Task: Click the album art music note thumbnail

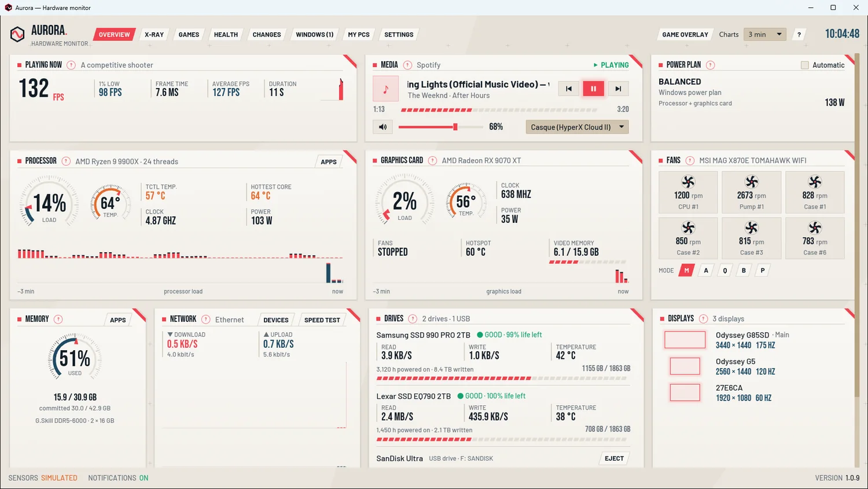Action: pos(385,89)
